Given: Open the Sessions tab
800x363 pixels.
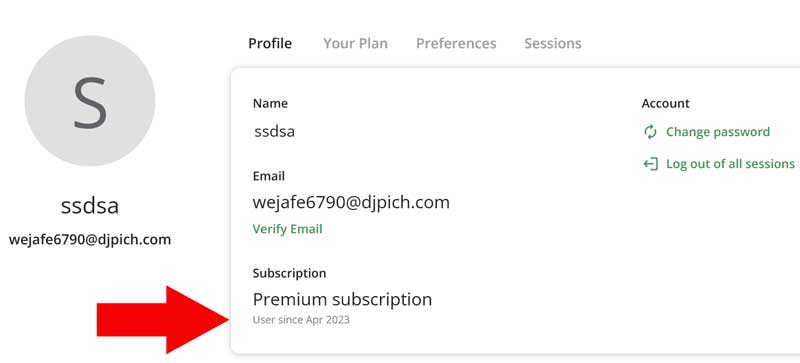Looking at the screenshot, I should coord(553,43).
